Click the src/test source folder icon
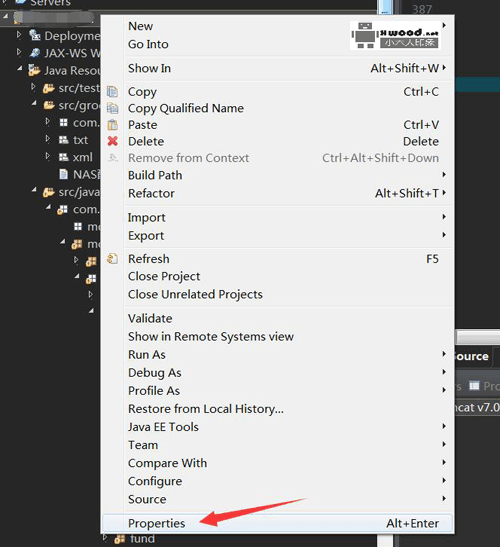Viewport: 500px width, 547px height. [x=48, y=88]
